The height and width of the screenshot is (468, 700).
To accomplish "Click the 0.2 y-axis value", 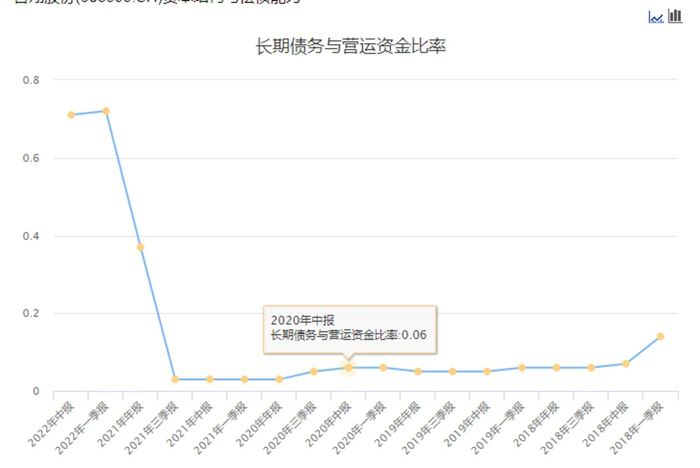I will point(31,313).
